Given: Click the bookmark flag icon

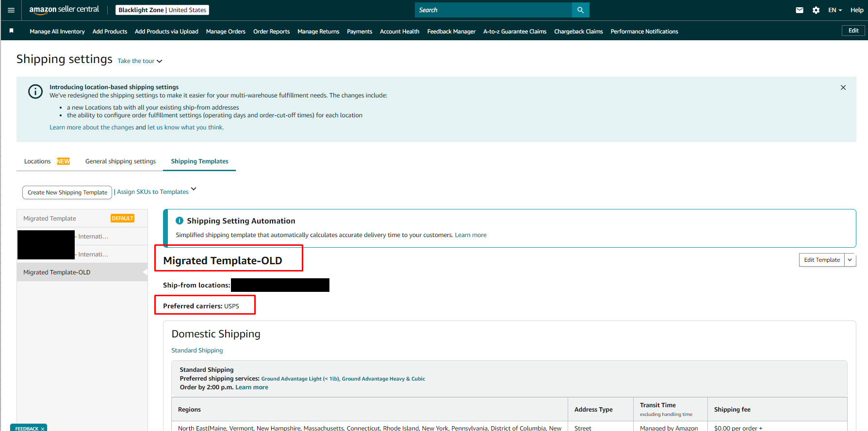Looking at the screenshot, I should click(x=12, y=31).
